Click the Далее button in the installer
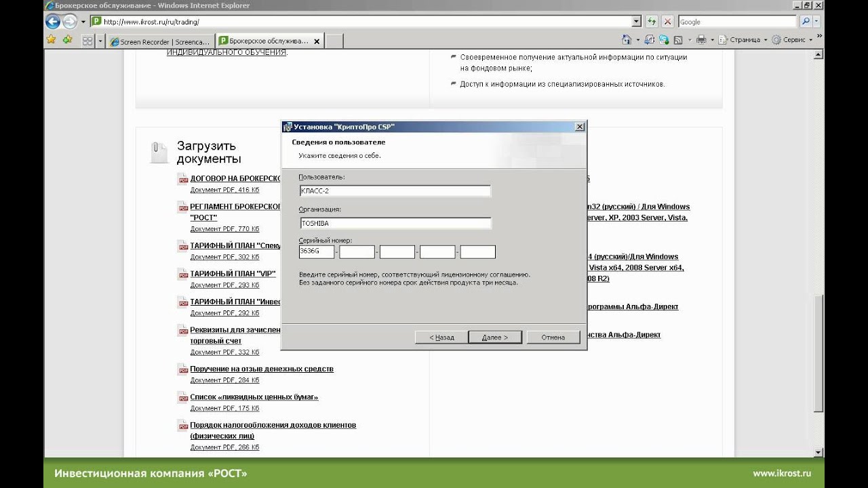 pyautogui.click(x=496, y=337)
